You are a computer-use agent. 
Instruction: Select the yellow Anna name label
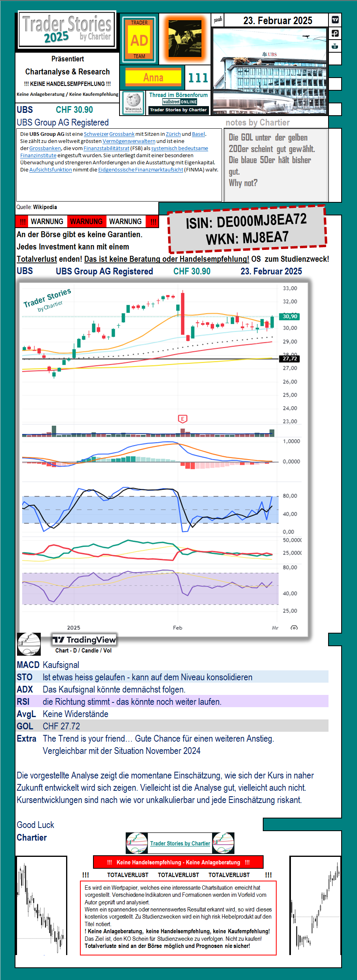(x=154, y=78)
